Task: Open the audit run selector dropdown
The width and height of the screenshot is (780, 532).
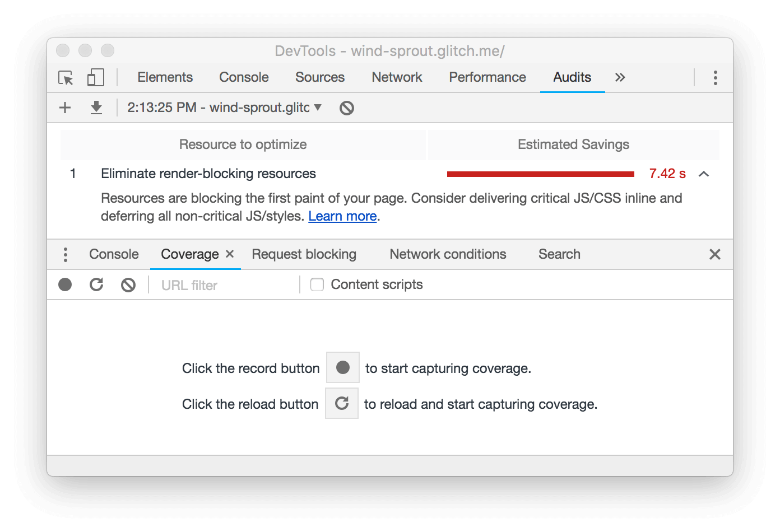Action: (224, 108)
